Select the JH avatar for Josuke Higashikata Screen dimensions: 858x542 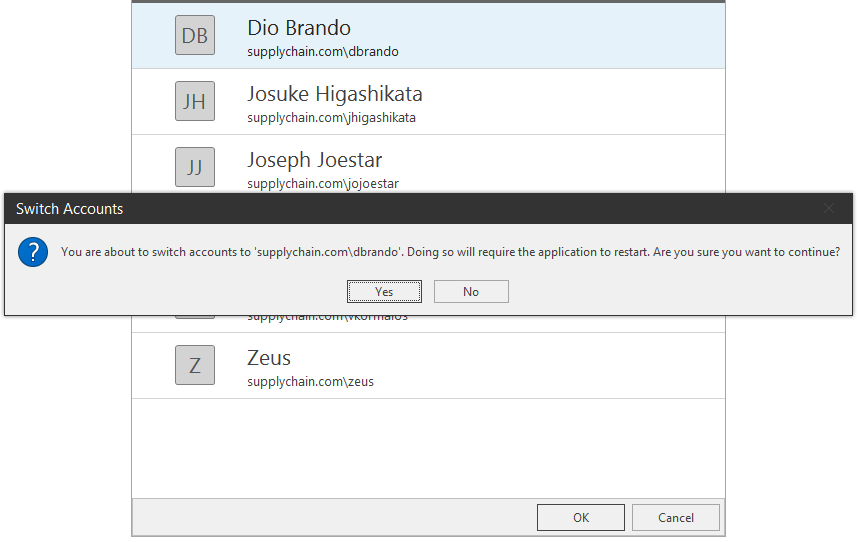pyautogui.click(x=195, y=101)
